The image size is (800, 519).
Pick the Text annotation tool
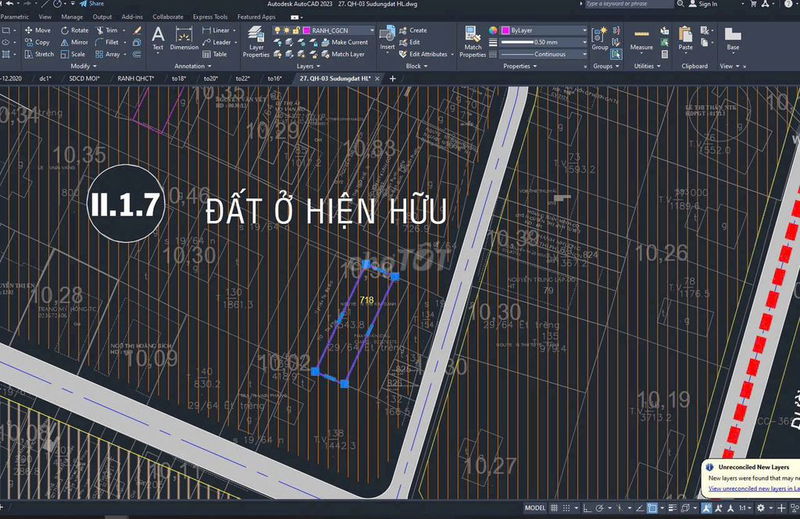[157, 38]
